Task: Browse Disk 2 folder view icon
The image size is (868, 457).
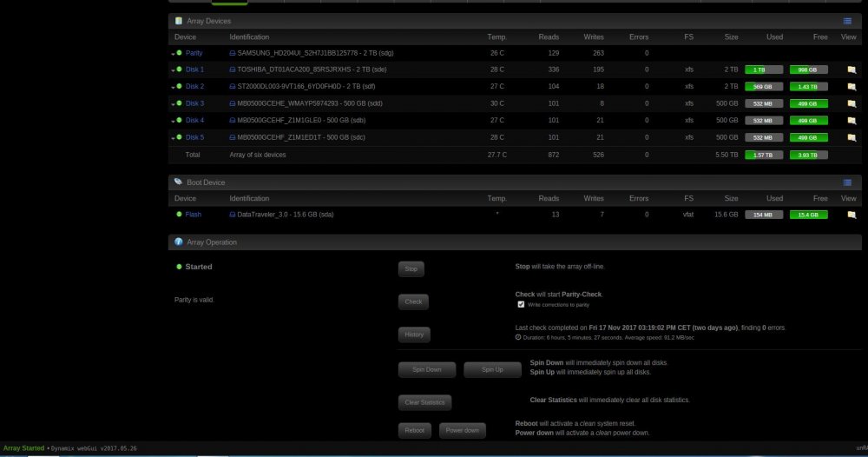Action: [x=852, y=87]
